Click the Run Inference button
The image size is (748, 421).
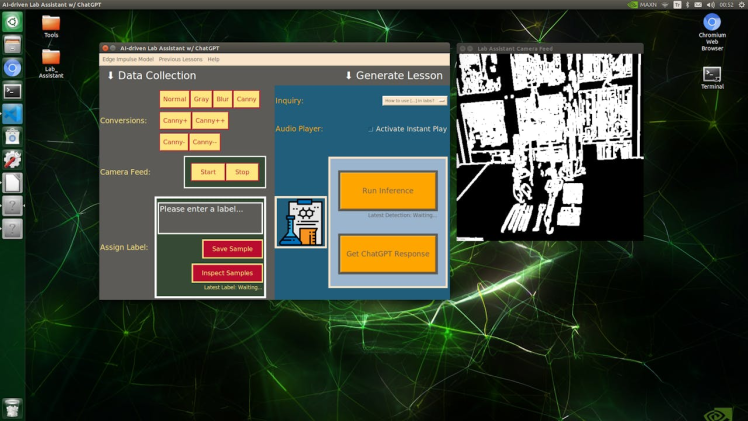click(x=388, y=191)
